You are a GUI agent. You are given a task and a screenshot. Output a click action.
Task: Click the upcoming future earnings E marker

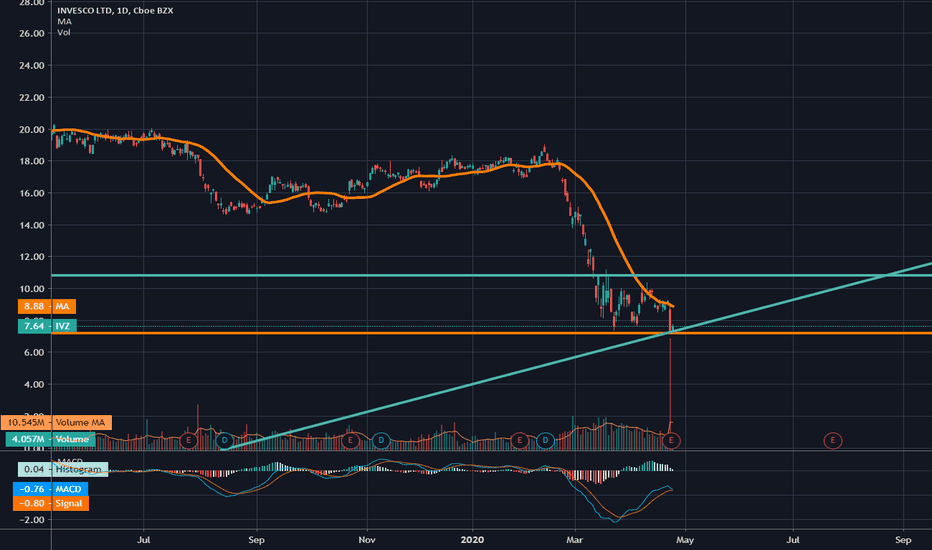[x=833, y=441]
